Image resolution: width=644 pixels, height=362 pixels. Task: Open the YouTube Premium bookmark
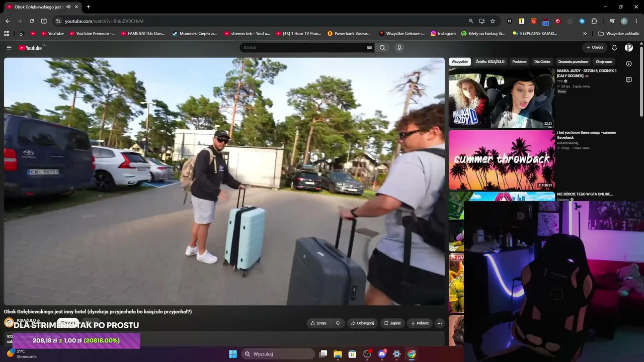(92, 34)
